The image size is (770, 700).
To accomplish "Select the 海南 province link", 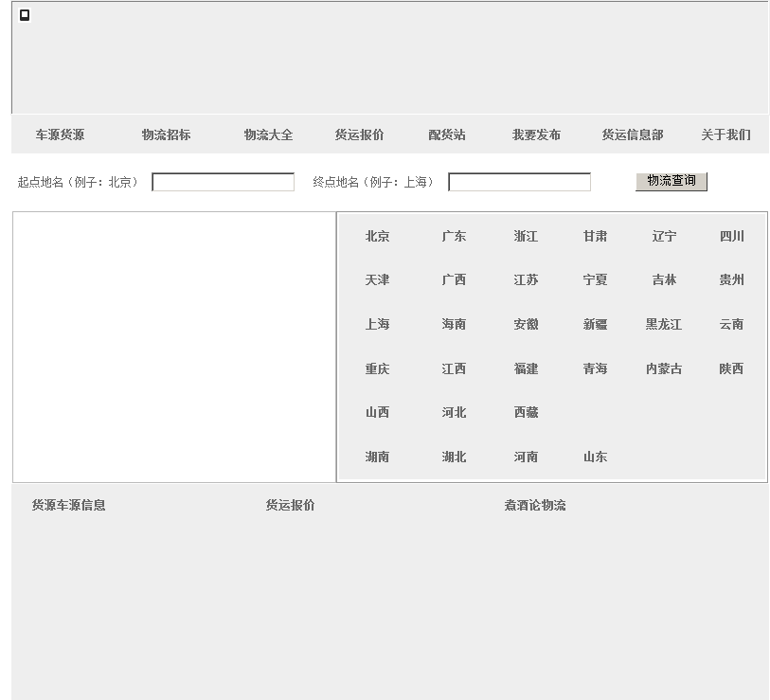I will click(x=454, y=324).
